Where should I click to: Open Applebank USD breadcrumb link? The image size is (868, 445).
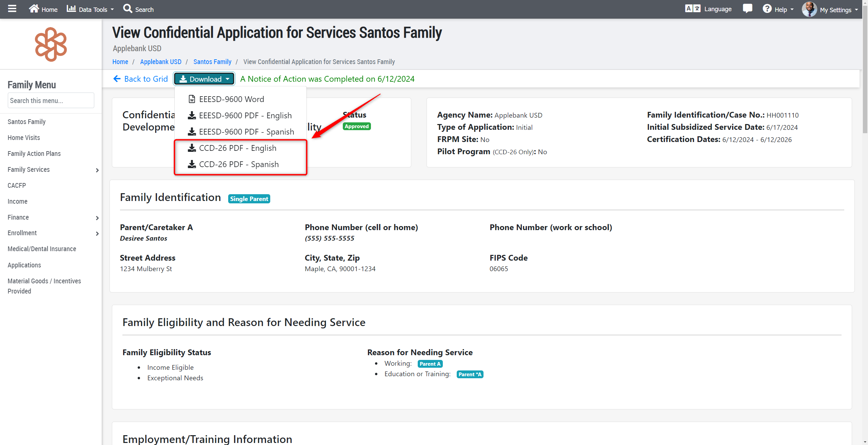click(x=161, y=62)
